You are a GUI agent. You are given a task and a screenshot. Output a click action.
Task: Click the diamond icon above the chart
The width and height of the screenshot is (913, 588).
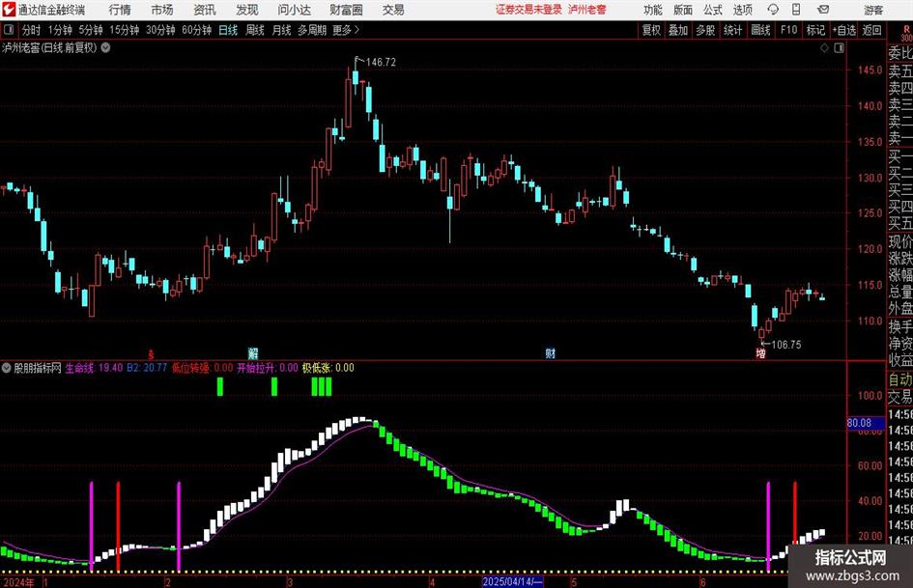824,48
